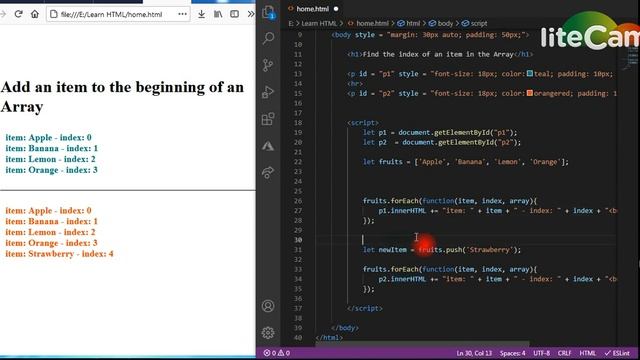Click the closing </script> tag

click(364, 309)
